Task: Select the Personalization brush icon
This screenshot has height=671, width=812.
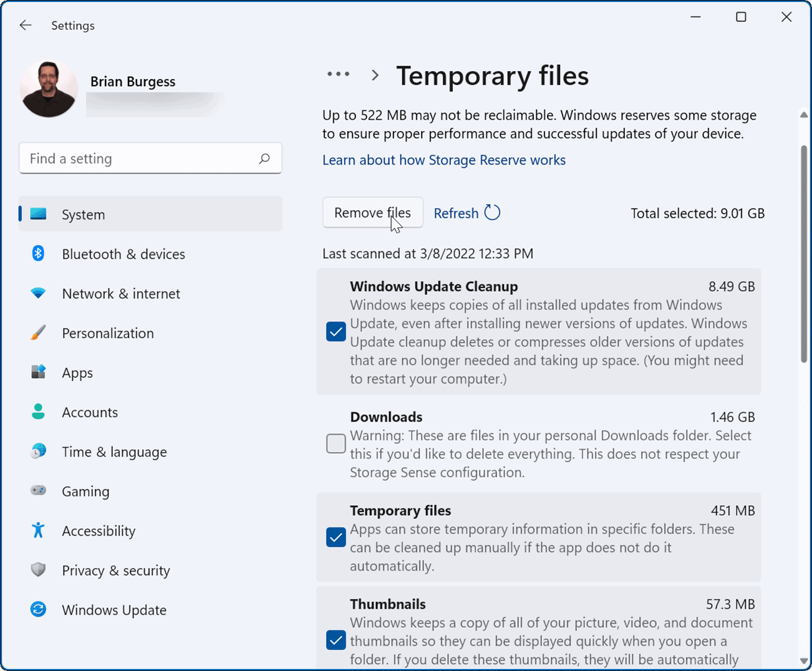Action: [x=38, y=333]
